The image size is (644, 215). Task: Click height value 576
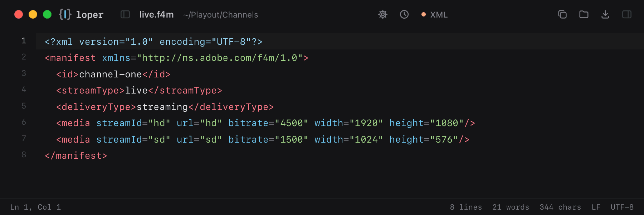pyautogui.click(x=444, y=139)
